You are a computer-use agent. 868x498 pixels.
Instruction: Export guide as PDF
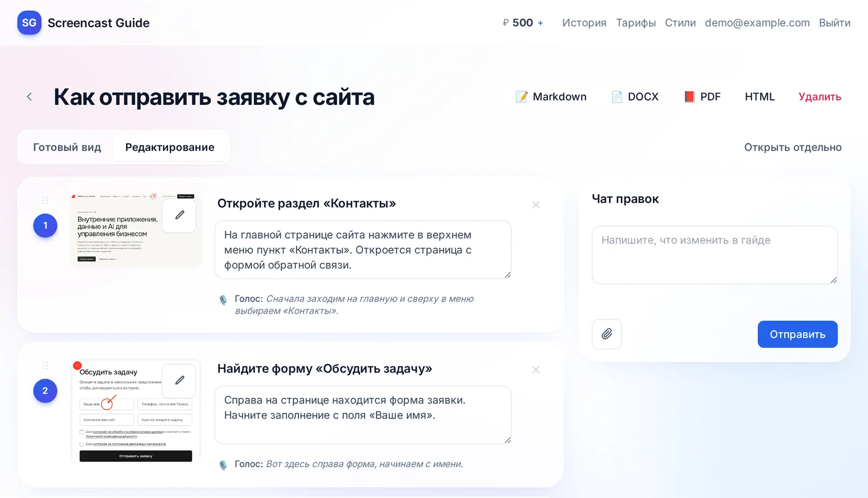pos(702,96)
